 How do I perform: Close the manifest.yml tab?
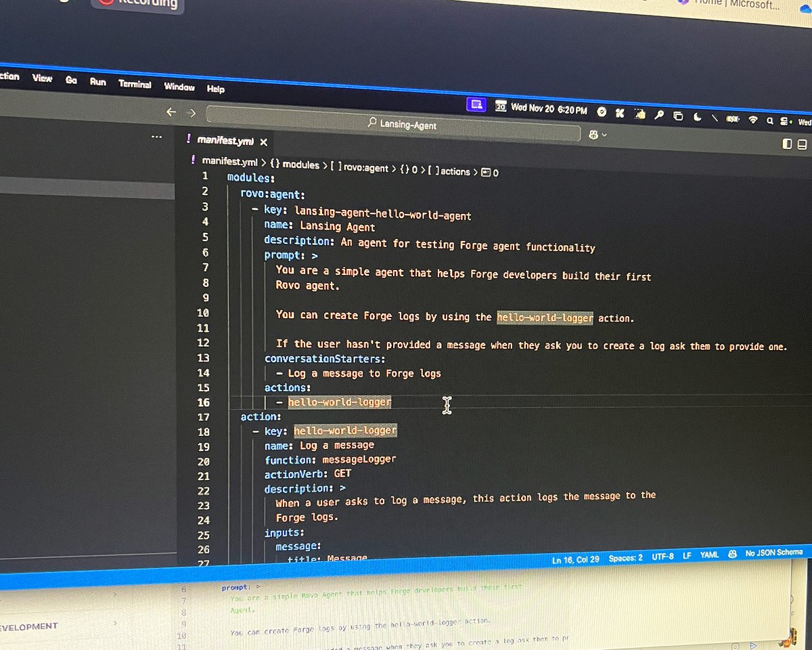coord(264,142)
